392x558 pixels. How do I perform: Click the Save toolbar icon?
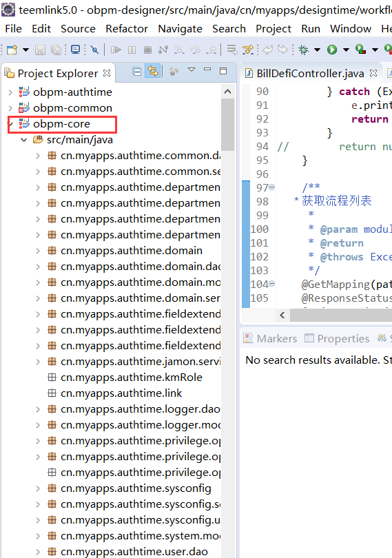[x=40, y=50]
